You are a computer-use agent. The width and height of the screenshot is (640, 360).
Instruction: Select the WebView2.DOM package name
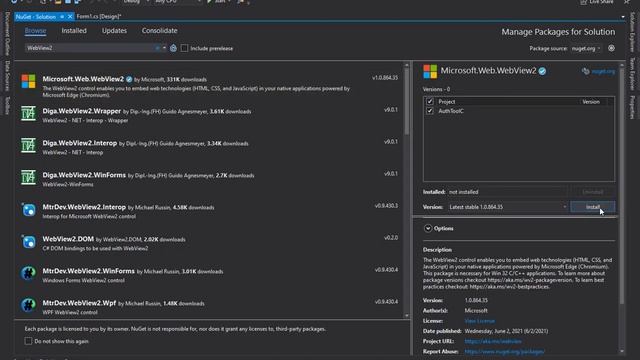pos(68,239)
